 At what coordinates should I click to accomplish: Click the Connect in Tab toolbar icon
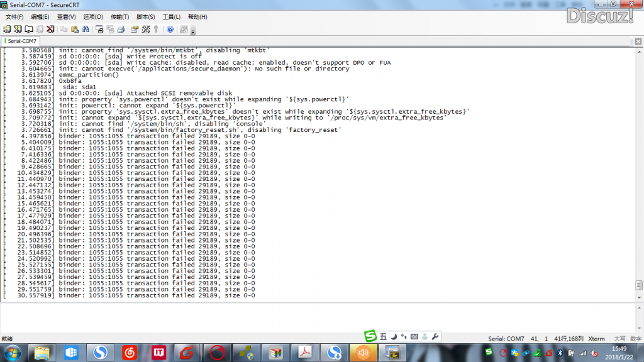(28, 29)
